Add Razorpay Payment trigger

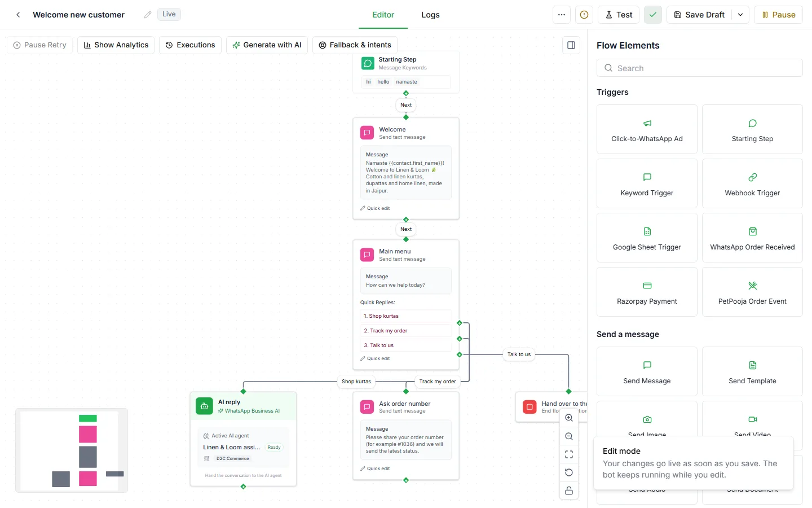647,292
